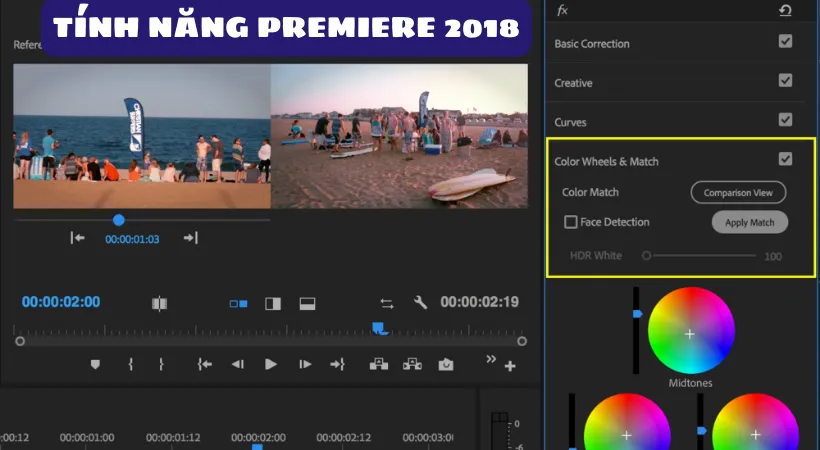Expand the Creative section

point(573,83)
